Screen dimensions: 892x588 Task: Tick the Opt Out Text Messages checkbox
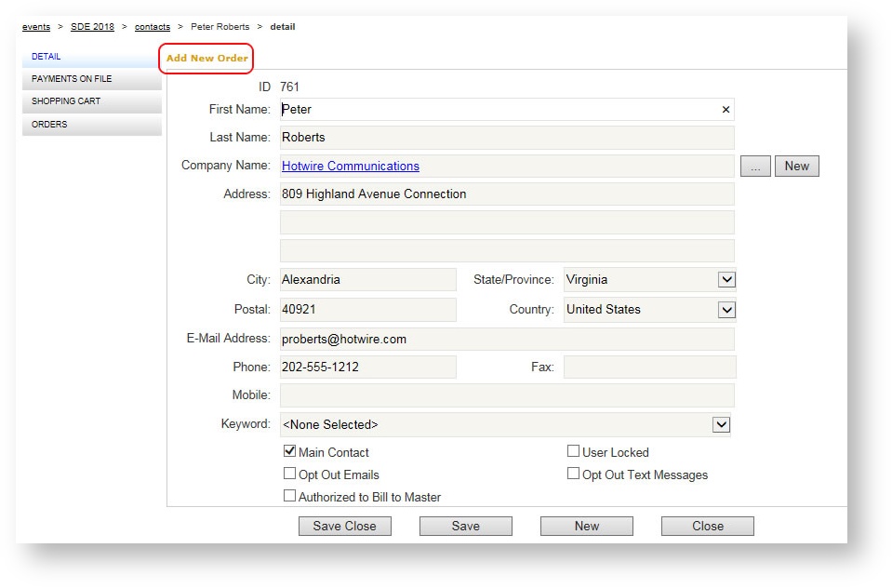(x=574, y=474)
